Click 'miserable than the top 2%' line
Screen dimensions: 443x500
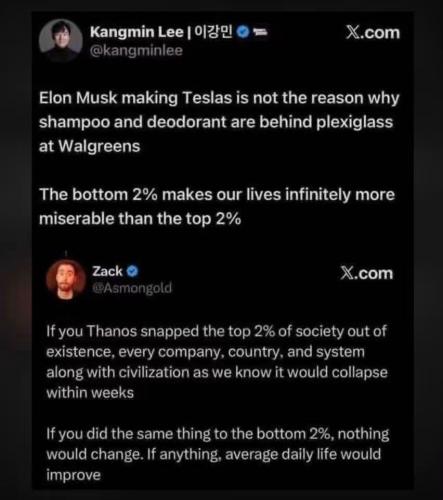[x=140, y=219]
